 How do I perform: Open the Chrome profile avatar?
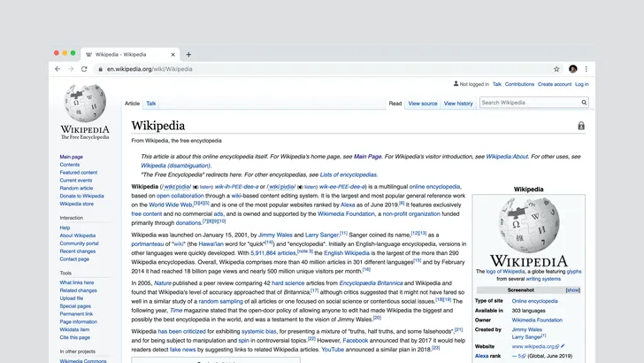[x=573, y=69]
